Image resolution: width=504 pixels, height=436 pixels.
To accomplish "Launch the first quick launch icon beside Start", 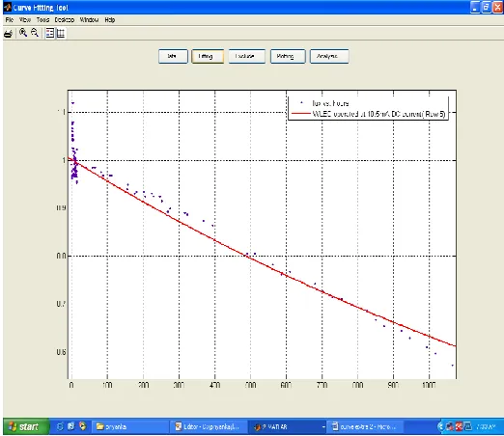I will (x=60, y=426).
